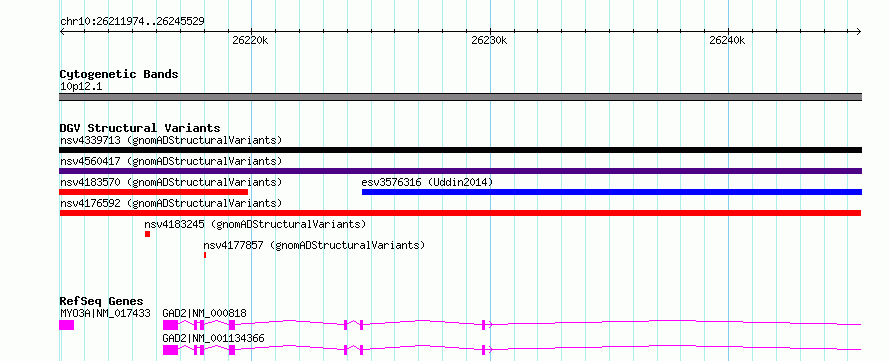Open the nsv4183570 variant label

171,182
